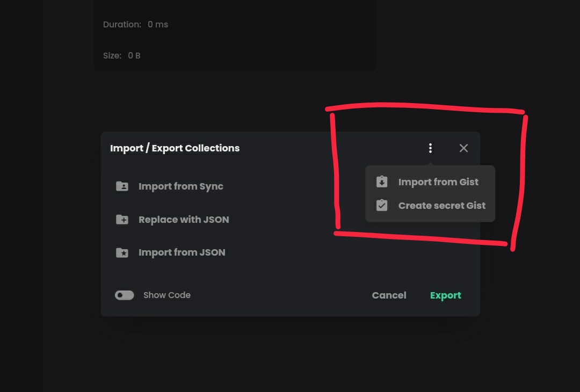Click the X icon on the Import / Export dialog
The width and height of the screenshot is (580, 392).
pyautogui.click(x=463, y=148)
